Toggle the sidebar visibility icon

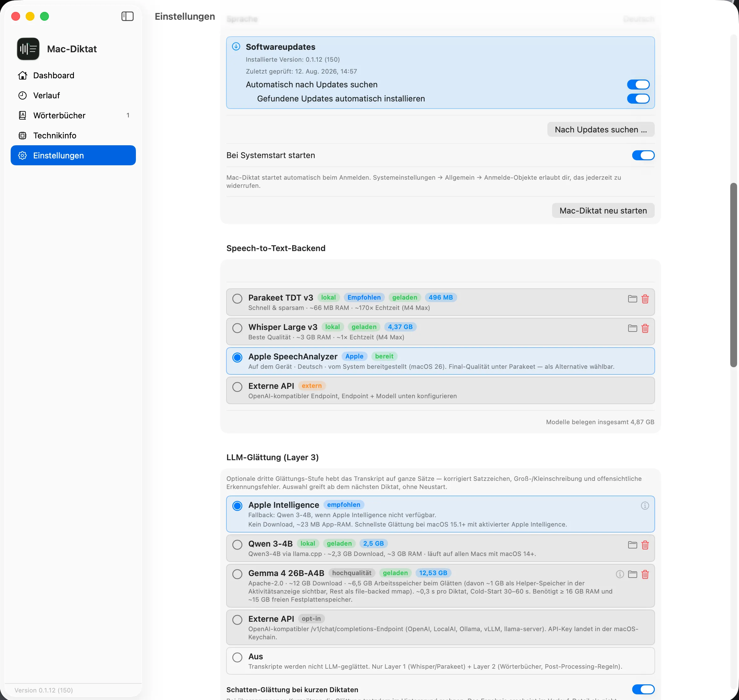127,16
